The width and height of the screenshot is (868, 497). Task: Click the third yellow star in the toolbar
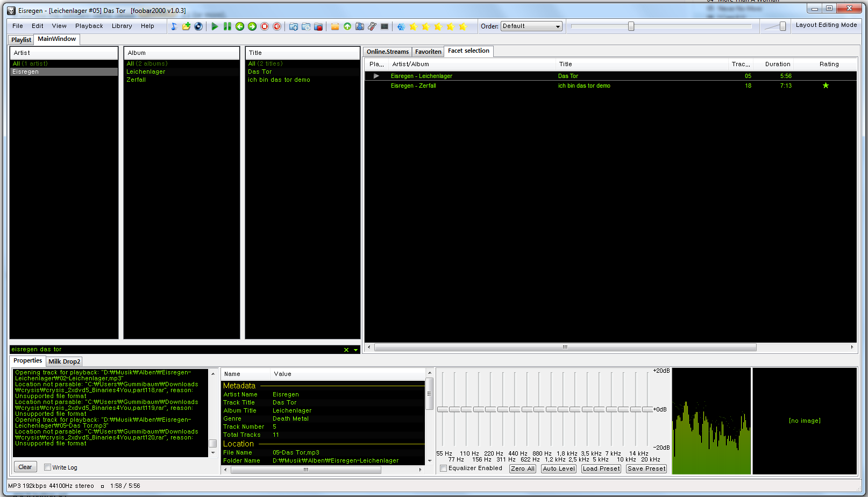pos(438,26)
